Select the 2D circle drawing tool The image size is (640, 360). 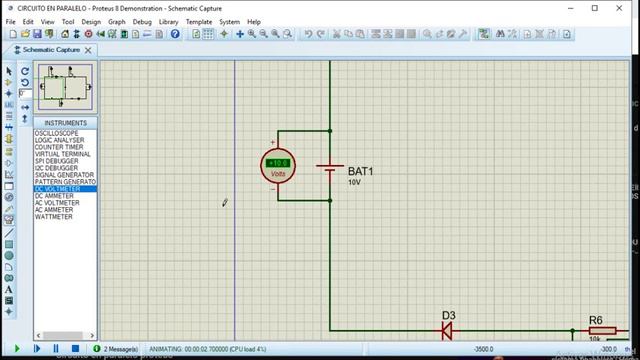[x=9, y=256]
